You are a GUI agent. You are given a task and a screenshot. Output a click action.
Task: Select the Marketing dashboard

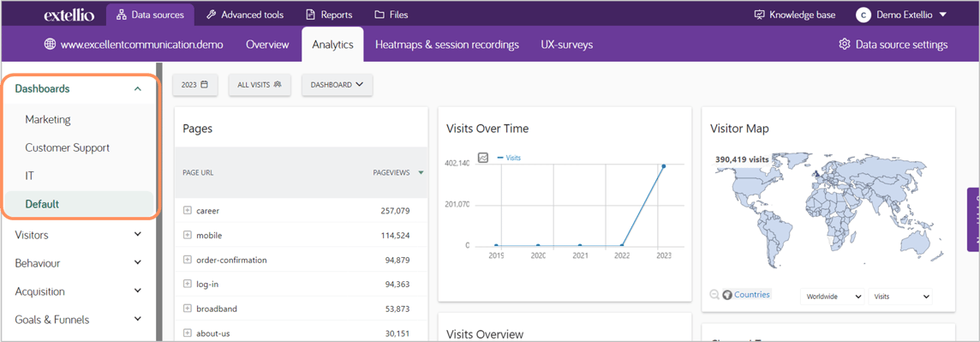point(47,119)
